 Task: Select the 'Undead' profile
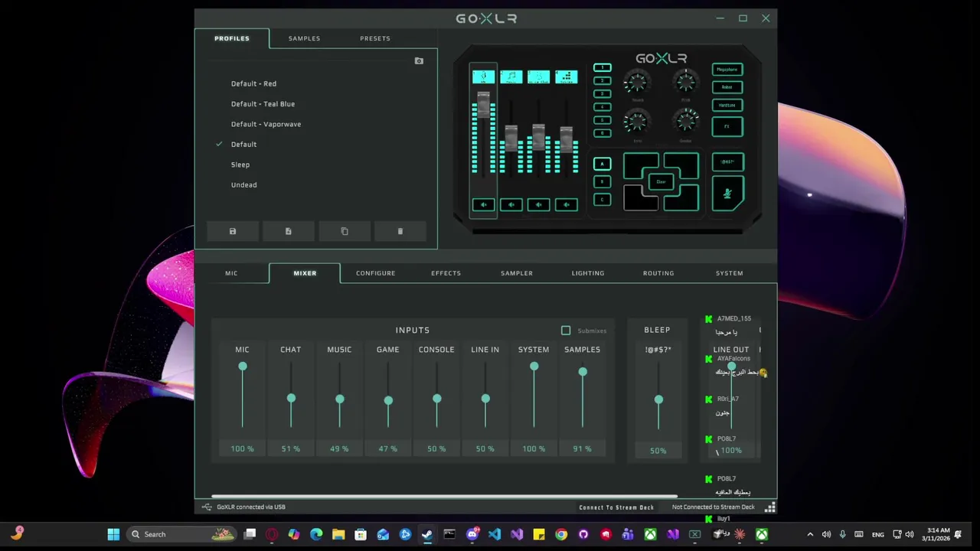(x=243, y=184)
